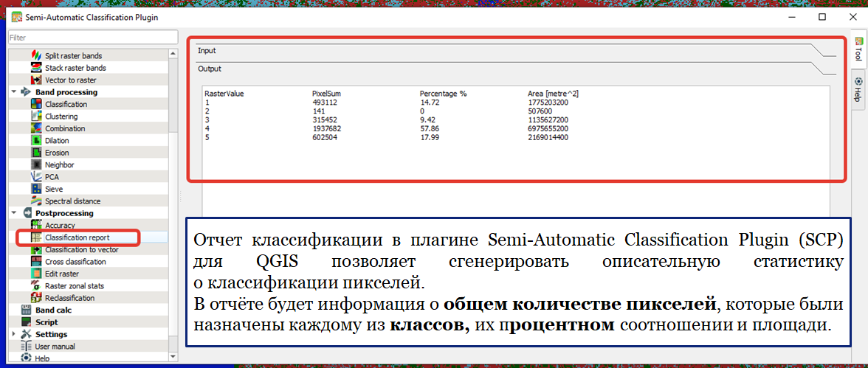868x368 pixels.
Task: Select the Neighbor tree item
Action: [60, 165]
